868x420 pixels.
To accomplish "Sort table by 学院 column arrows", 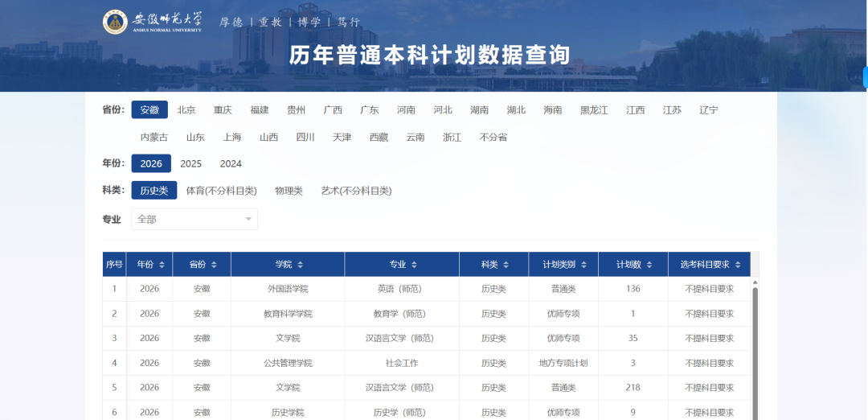I will 300,265.
